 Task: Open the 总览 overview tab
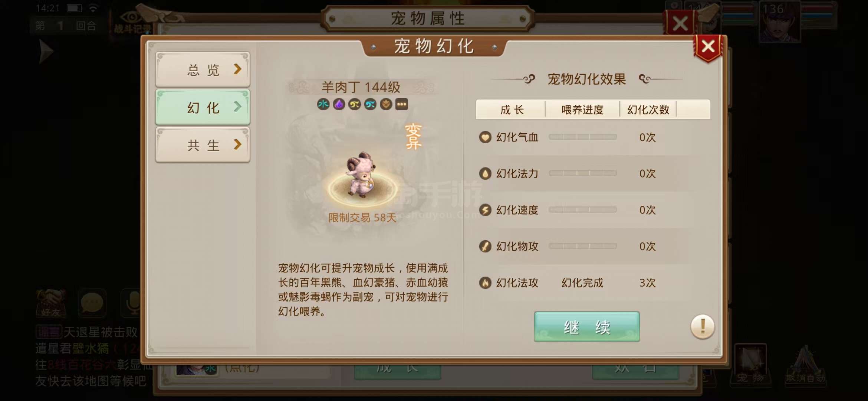click(x=203, y=69)
